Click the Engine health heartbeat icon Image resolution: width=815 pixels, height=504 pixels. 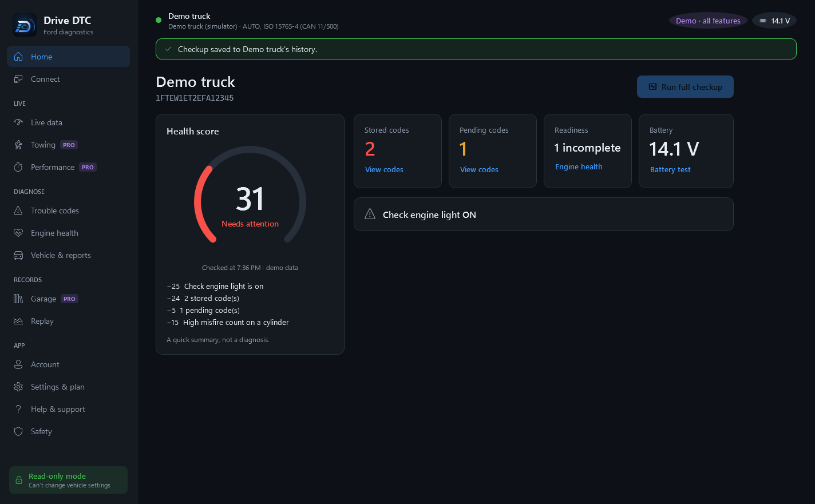pos(18,233)
